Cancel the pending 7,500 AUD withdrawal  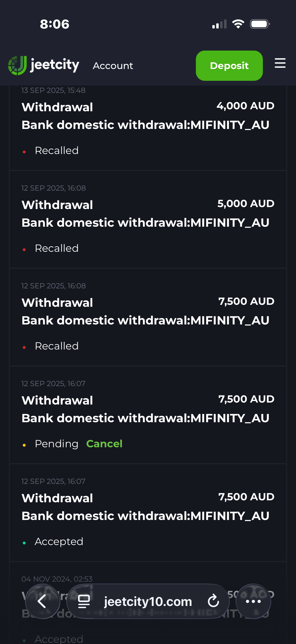click(x=104, y=444)
